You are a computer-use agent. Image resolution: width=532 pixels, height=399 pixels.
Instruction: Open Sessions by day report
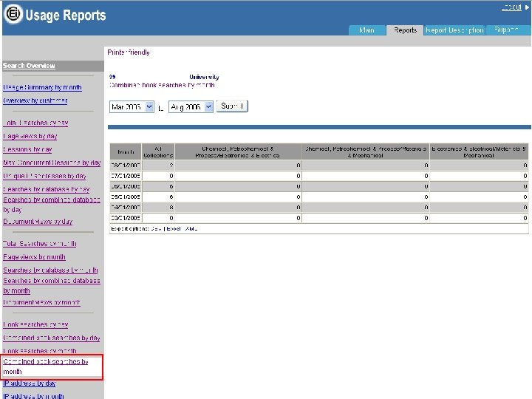tap(27, 149)
